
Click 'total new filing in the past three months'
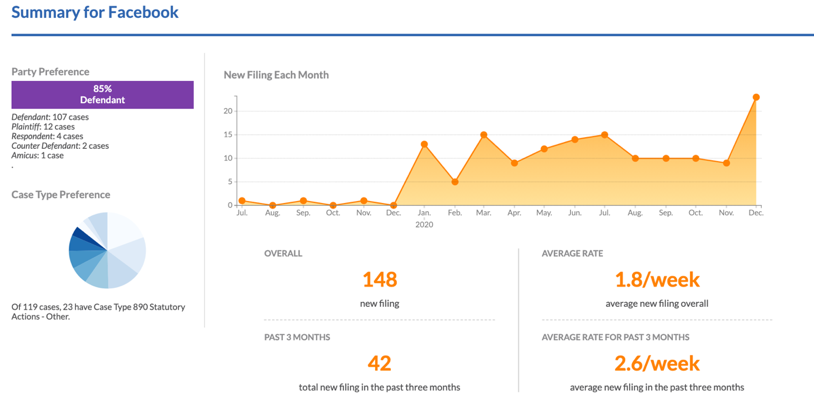point(379,387)
